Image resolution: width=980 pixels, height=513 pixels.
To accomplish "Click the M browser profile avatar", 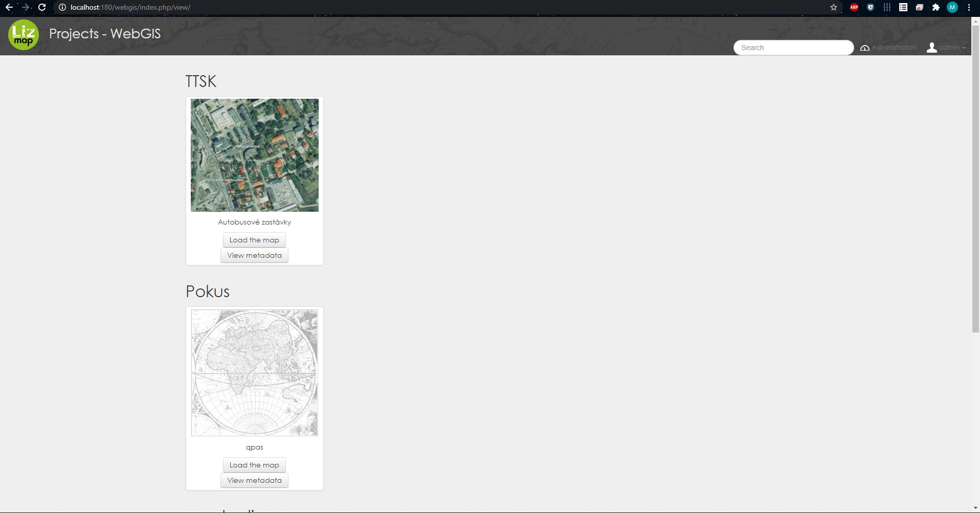I will click(952, 7).
